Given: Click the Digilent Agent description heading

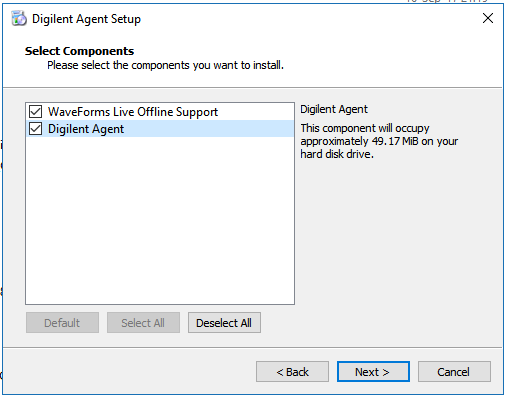Looking at the screenshot, I should (334, 109).
